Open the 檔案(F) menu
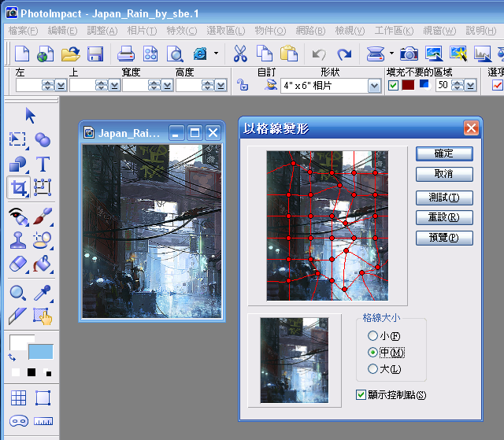This screenshot has height=440, width=504. coord(23,31)
